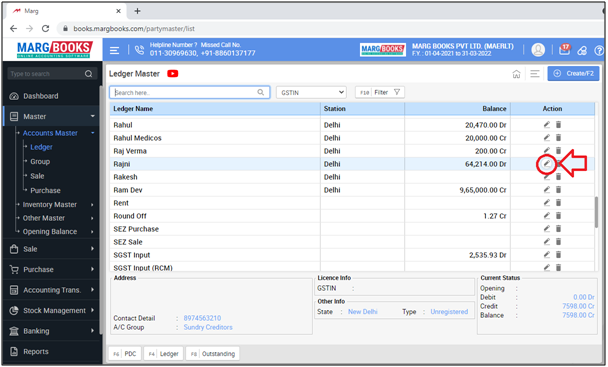Expand Stock Management menu
Screen dimensions: 608x367
click(x=92, y=310)
